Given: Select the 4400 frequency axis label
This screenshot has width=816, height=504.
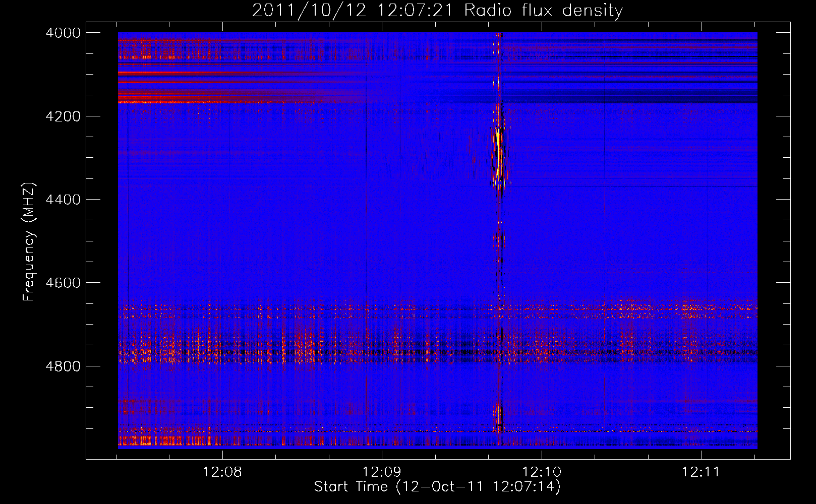Looking at the screenshot, I should [63, 200].
